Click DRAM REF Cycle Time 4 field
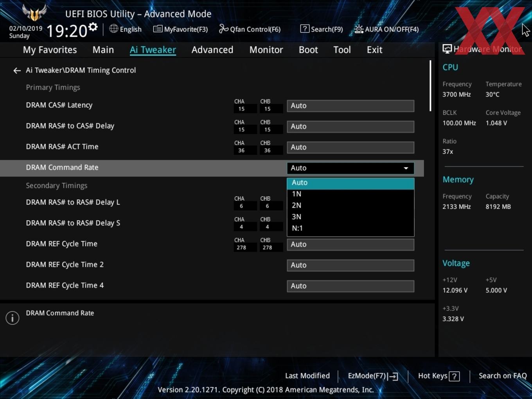Screen dimensions: 532x399 [350, 286]
